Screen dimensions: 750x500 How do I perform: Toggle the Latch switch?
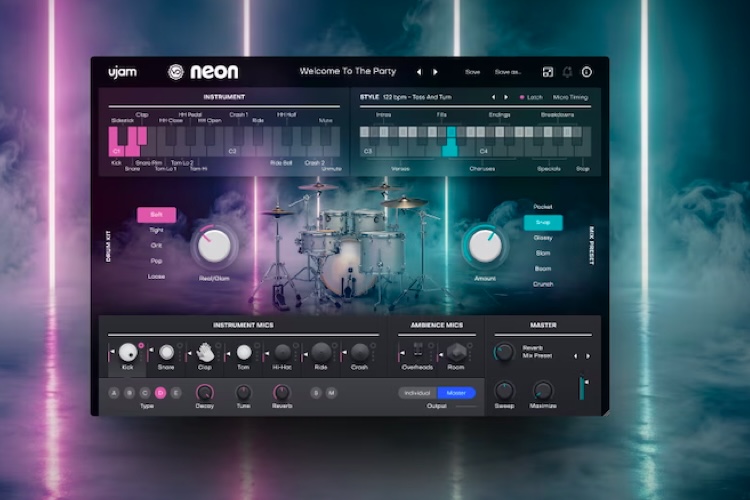[x=531, y=97]
